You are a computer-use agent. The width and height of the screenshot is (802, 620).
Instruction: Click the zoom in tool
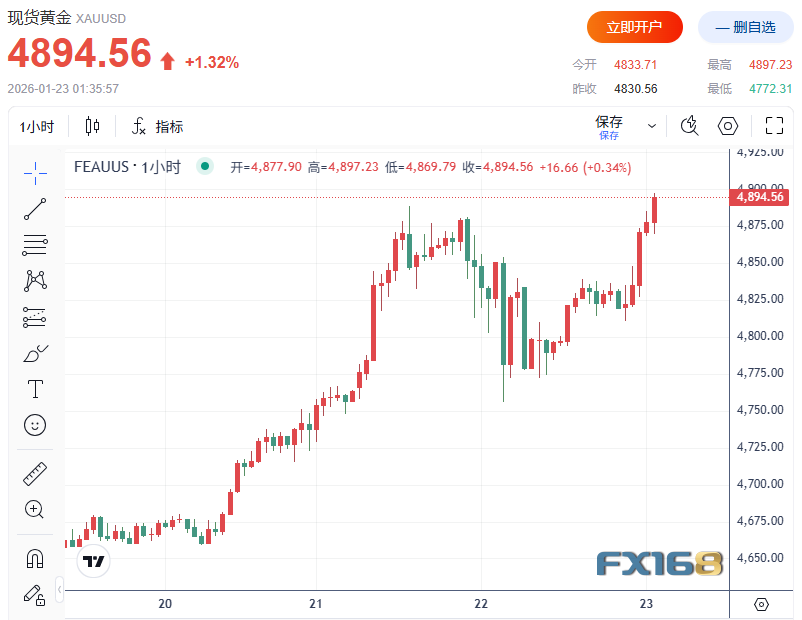coord(35,509)
